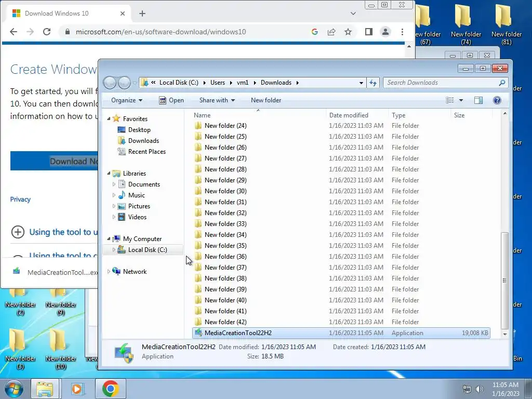Screen dimensions: 532x399
Task: Select Users in address breadcrumb
Action: [x=218, y=83]
